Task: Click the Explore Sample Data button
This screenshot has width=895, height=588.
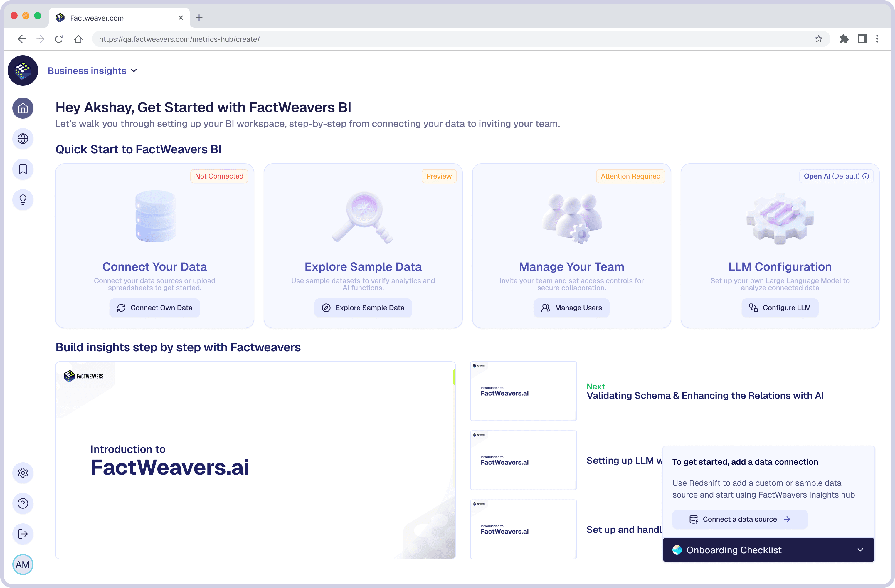Action: click(363, 308)
